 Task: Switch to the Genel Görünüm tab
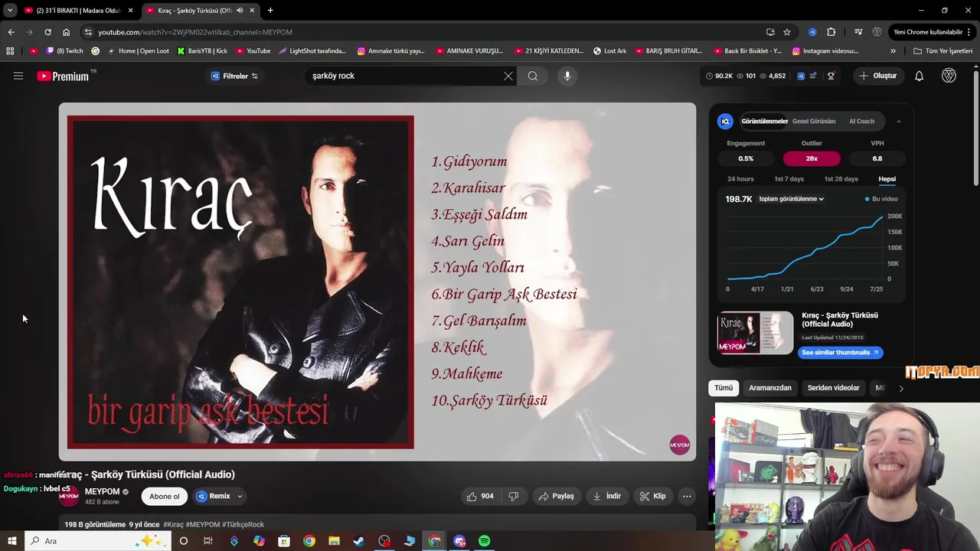pos(814,121)
